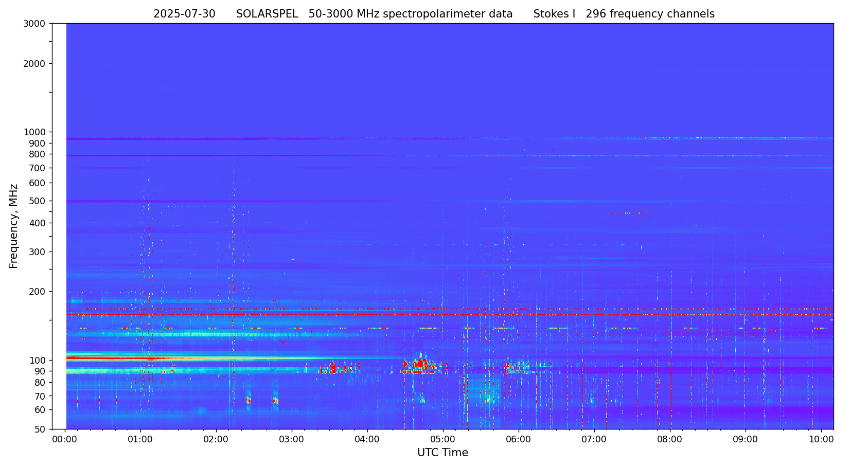Click the "Frequency, MHz" y-axis label
This screenshot has width=868, height=466.
click(14, 226)
